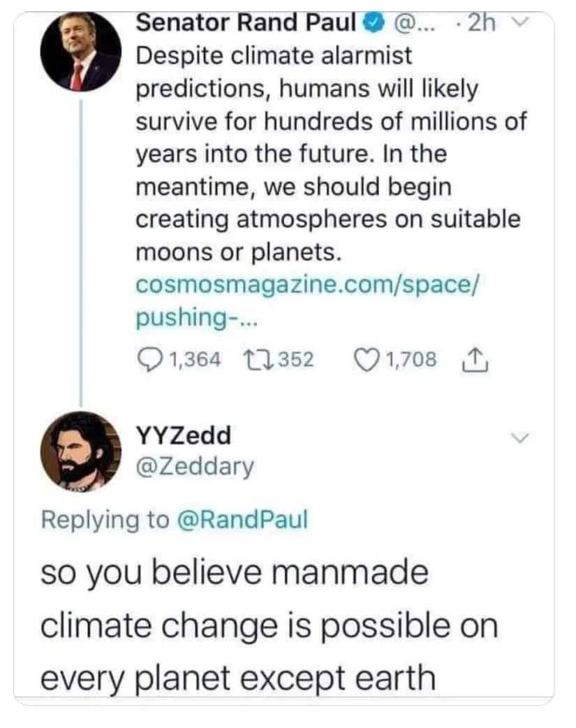The height and width of the screenshot is (728, 576).
Task: Click the 1,364 replies count
Action: tap(195, 360)
